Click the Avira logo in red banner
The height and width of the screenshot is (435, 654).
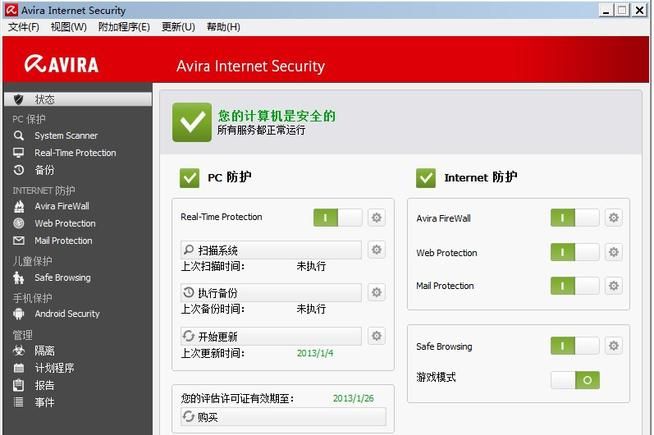61,64
